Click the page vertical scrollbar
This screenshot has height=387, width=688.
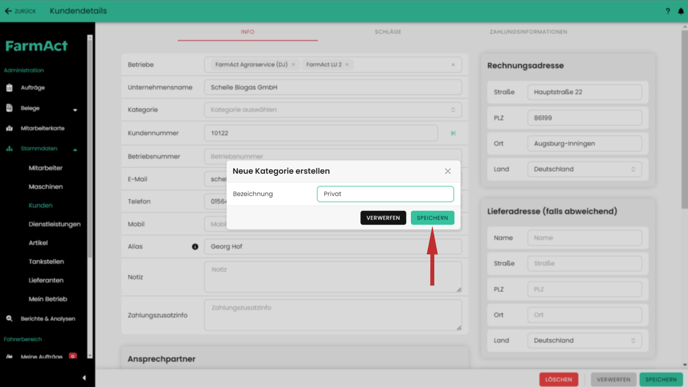pyautogui.click(x=684, y=118)
